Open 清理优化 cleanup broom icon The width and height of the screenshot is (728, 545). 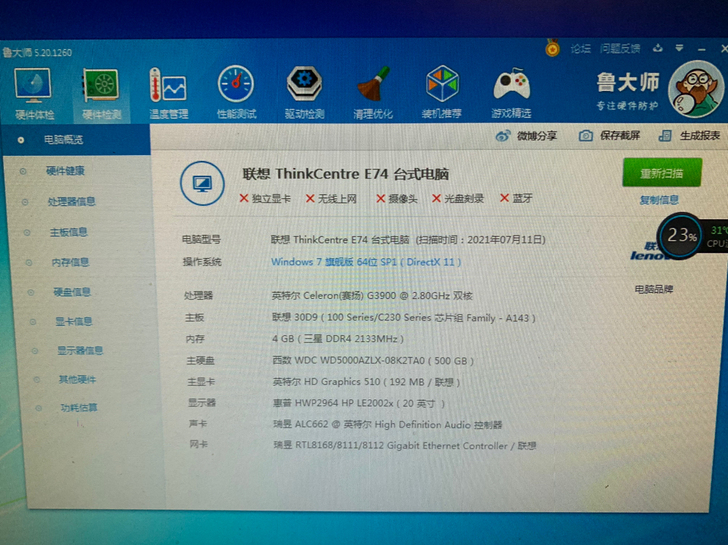(373, 92)
